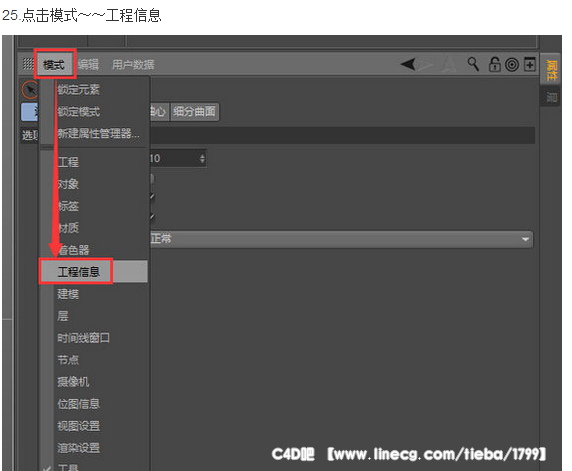Click the grip dots handle icon
572x471 pixels.
[x=28, y=63]
